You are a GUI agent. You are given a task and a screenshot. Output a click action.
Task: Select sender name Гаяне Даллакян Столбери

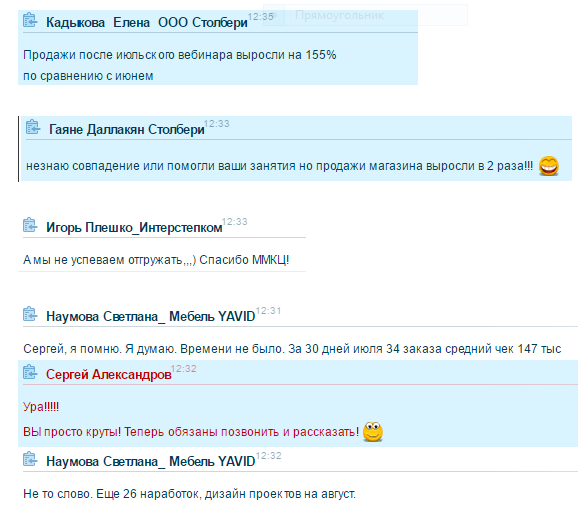pos(127,130)
